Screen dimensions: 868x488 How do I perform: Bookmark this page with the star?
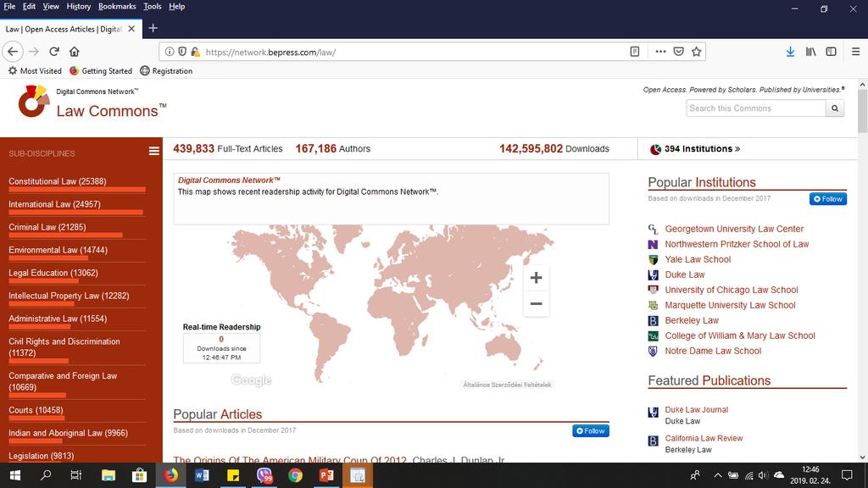[x=697, y=52]
